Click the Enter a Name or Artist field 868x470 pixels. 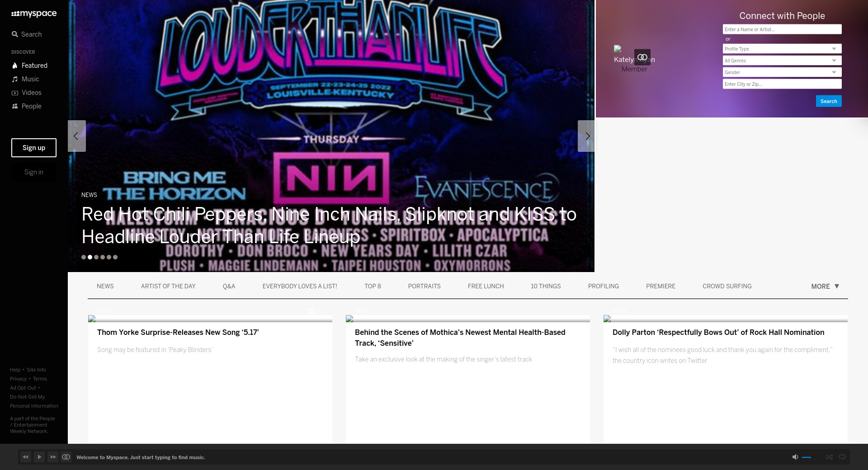coord(782,29)
